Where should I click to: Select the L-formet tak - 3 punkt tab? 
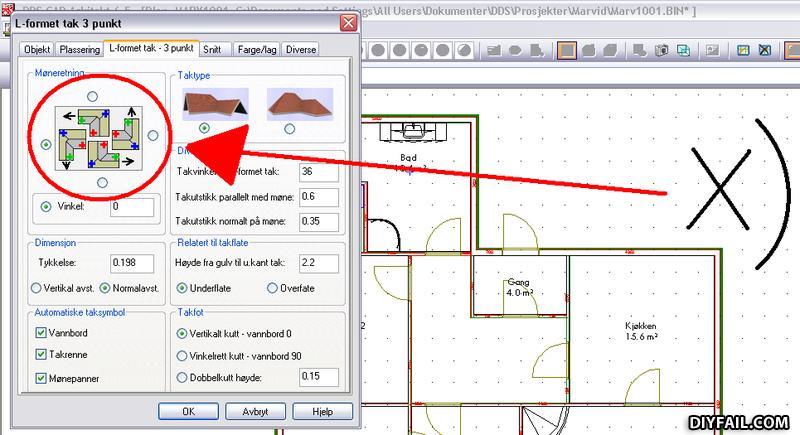(x=152, y=48)
